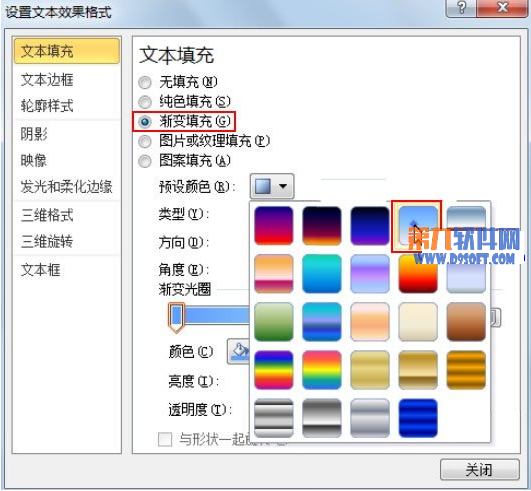Pick dark navy-to-purple night preset gradient
This screenshot has width=531, height=491.
click(x=370, y=226)
